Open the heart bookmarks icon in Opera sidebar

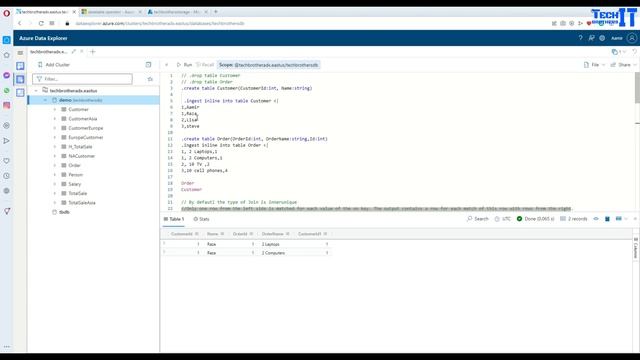7,161
